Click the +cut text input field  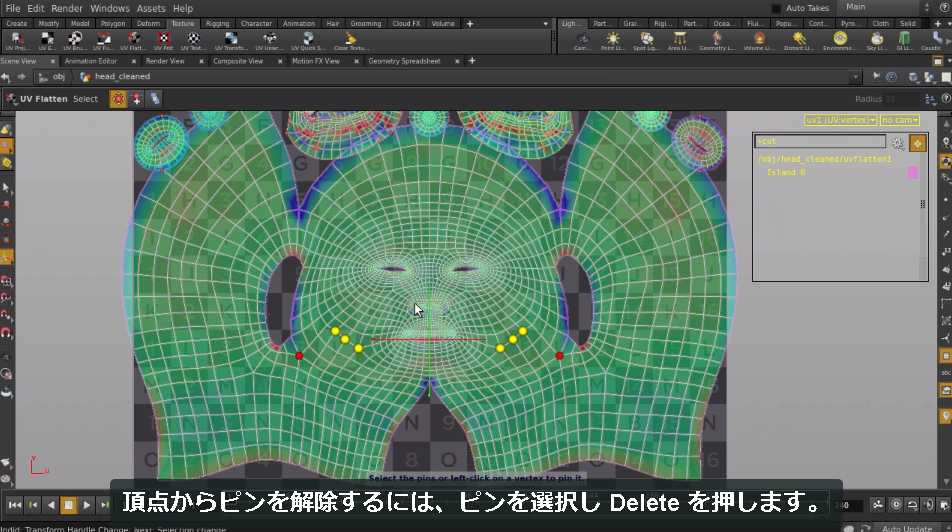(820, 141)
